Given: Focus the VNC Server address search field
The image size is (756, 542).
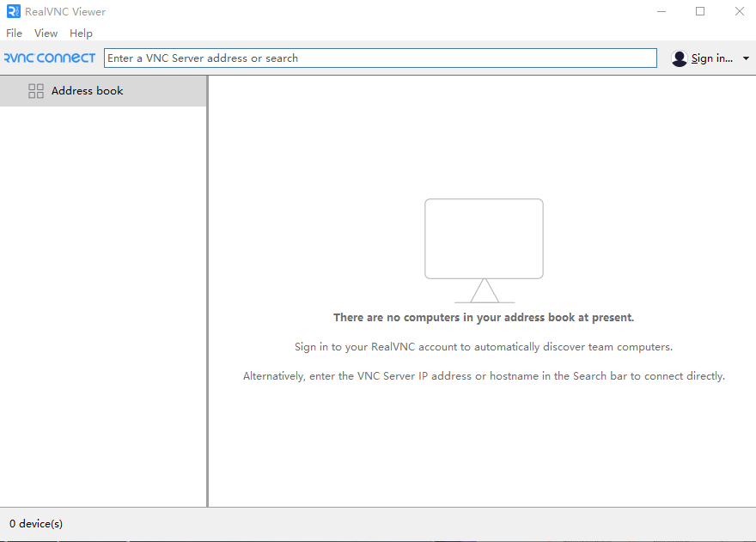Looking at the screenshot, I should [380, 58].
